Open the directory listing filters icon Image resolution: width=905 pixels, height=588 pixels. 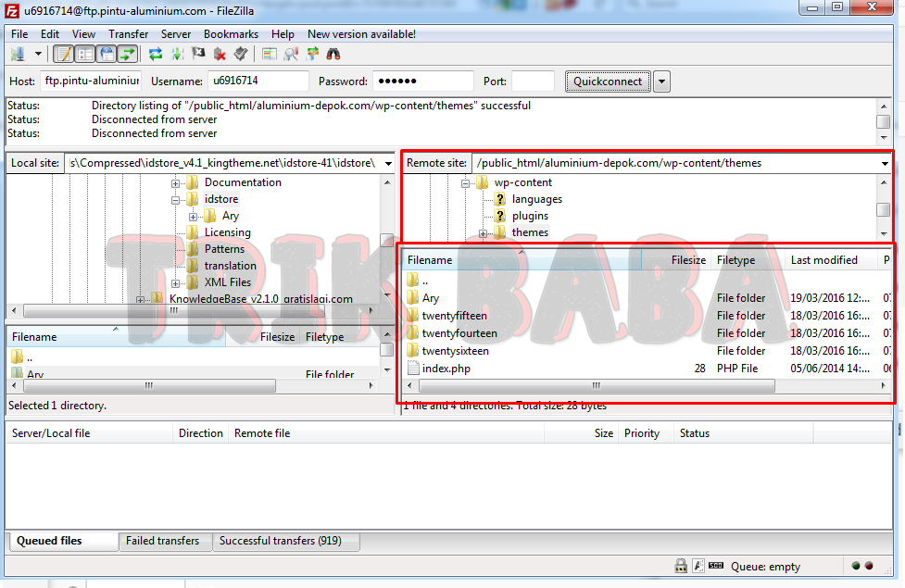pyautogui.click(x=270, y=54)
